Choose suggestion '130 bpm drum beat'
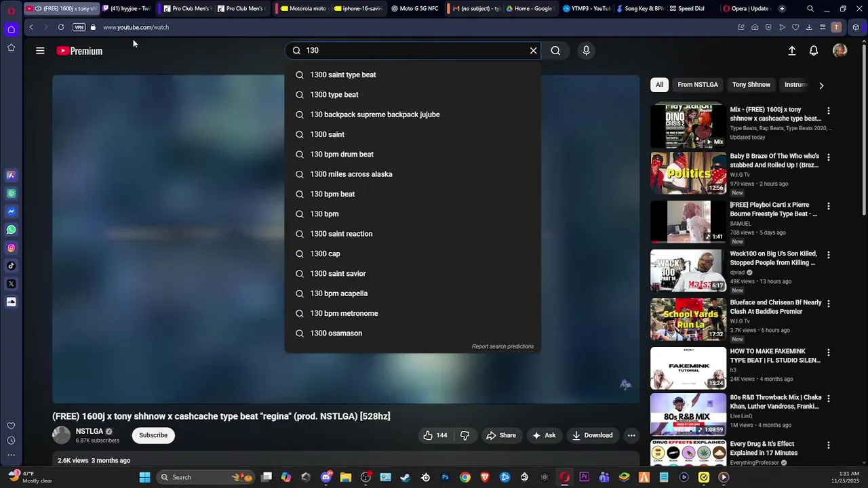 (412, 155)
